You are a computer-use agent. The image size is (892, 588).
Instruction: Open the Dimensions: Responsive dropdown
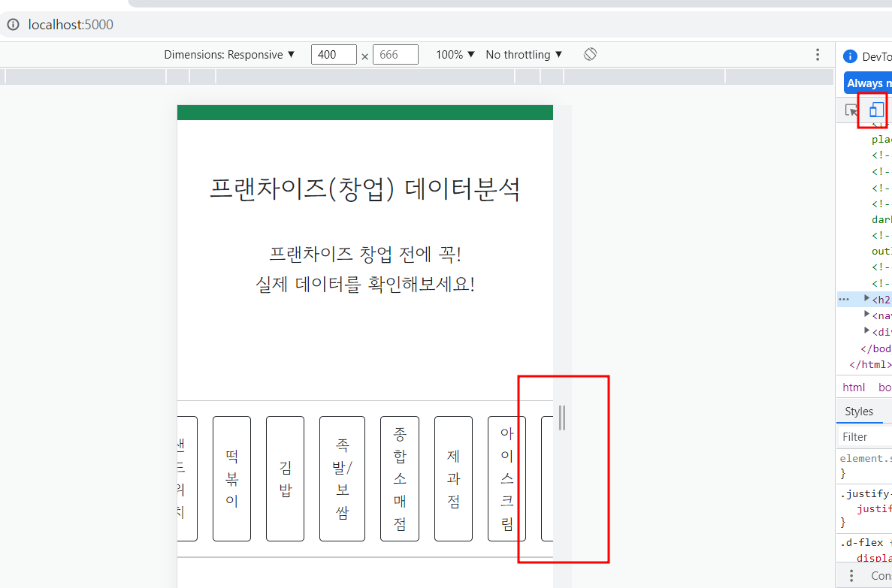click(x=229, y=55)
